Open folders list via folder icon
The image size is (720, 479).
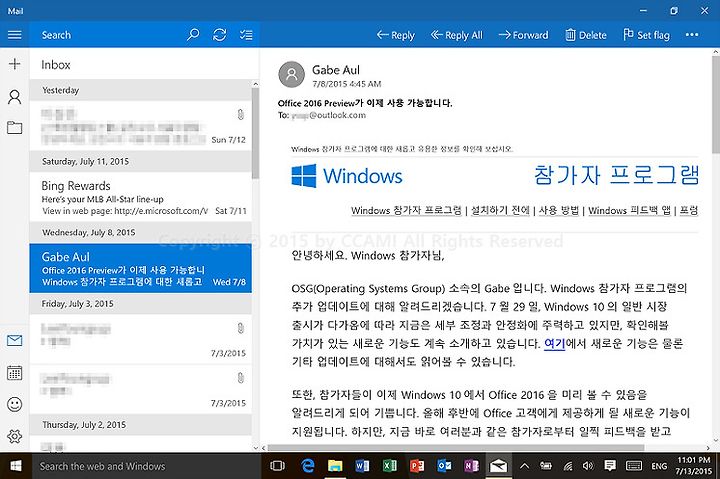(x=15, y=127)
